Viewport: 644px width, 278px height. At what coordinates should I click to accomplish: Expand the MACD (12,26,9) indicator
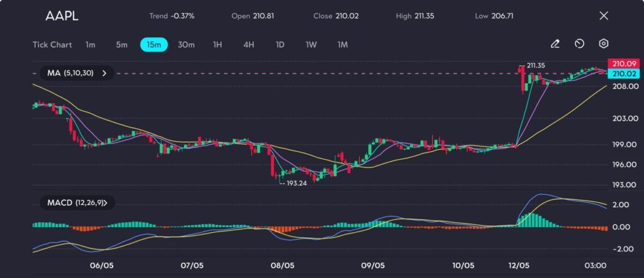tap(77, 203)
